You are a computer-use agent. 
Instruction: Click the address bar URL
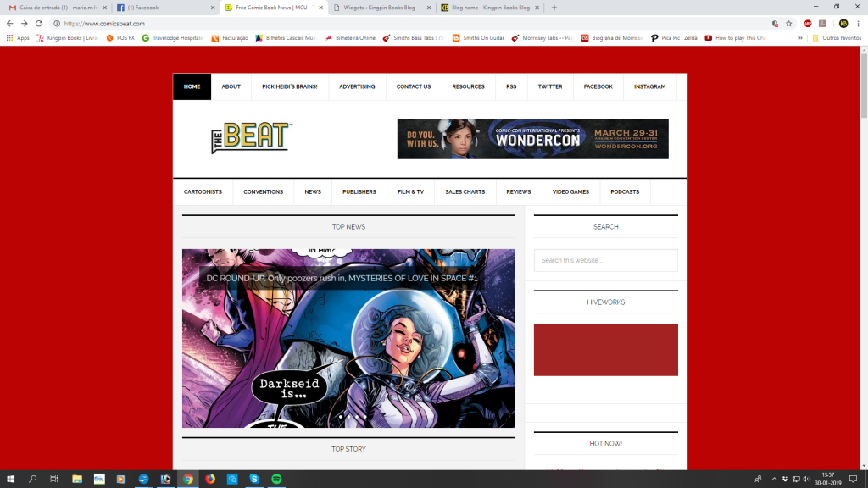coord(104,23)
